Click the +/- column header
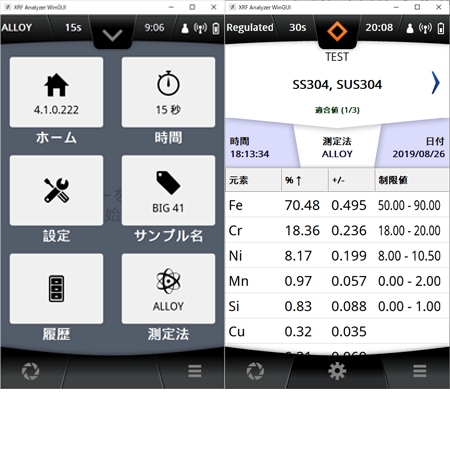Screen dimensions: 450x450 pyautogui.click(x=352, y=180)
